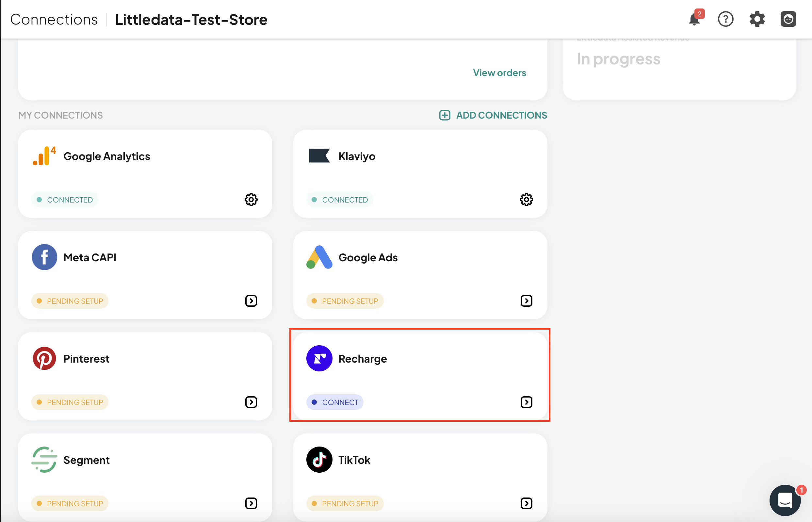
Task: Click the Recharge purple logo
Action: click(319, 359)
